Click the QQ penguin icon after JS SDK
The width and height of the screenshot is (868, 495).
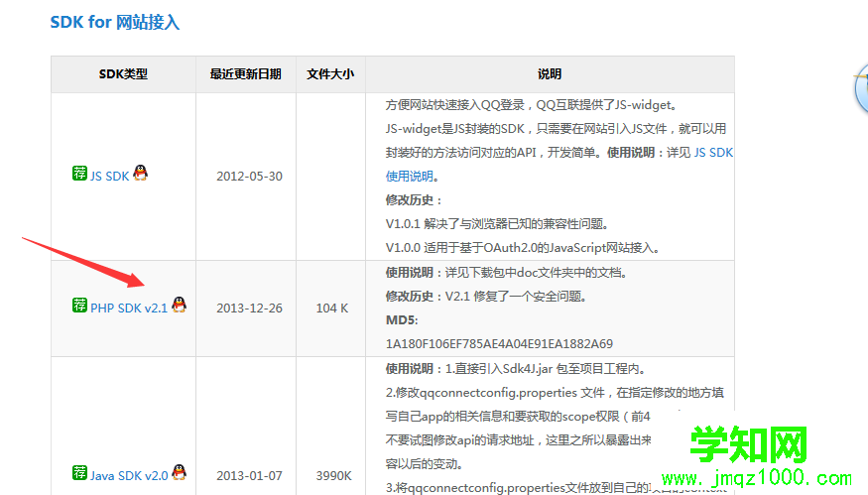click(141, 173)
